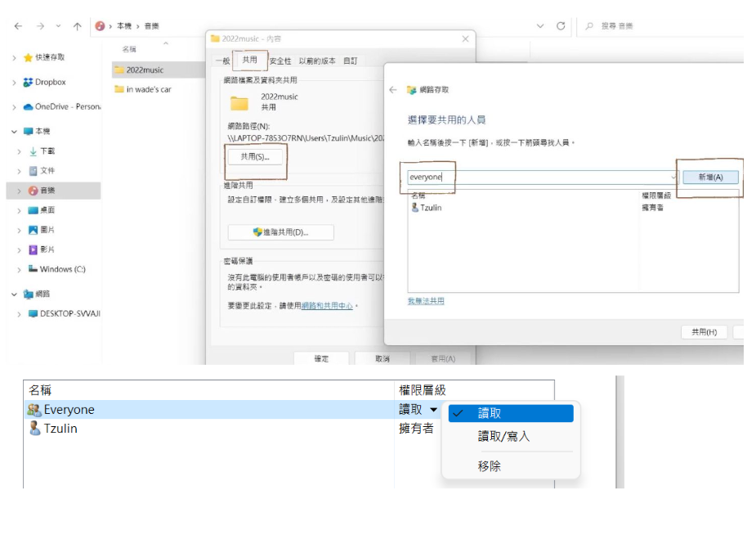Image resolution: width=756 pixels, height=535 pixels.
Task: Choose 讀取 permission menu item
Action: tap(511, 413)
